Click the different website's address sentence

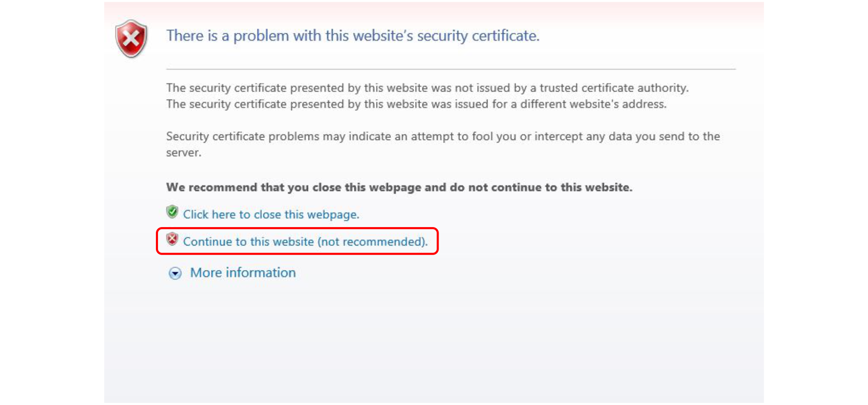click(416, 104)
